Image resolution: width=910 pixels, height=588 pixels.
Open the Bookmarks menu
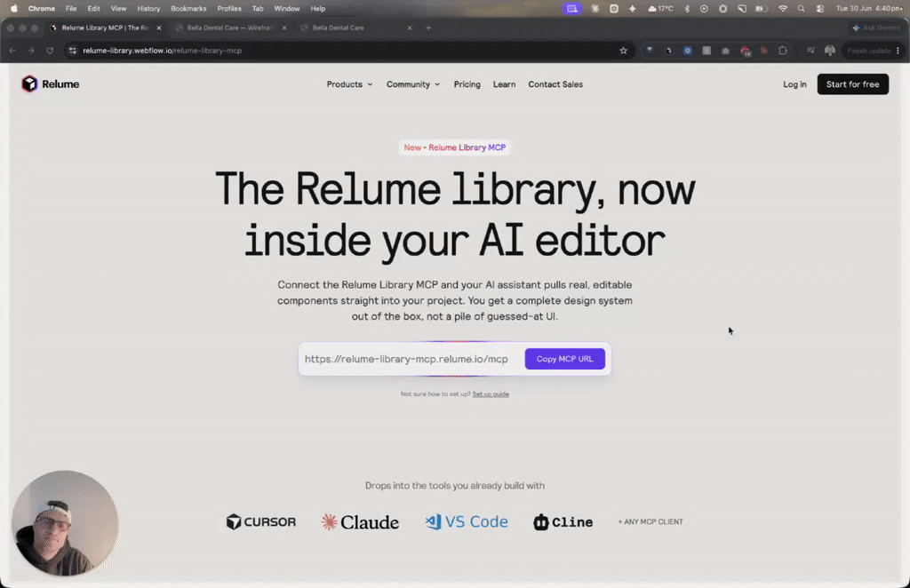point(188,9)
